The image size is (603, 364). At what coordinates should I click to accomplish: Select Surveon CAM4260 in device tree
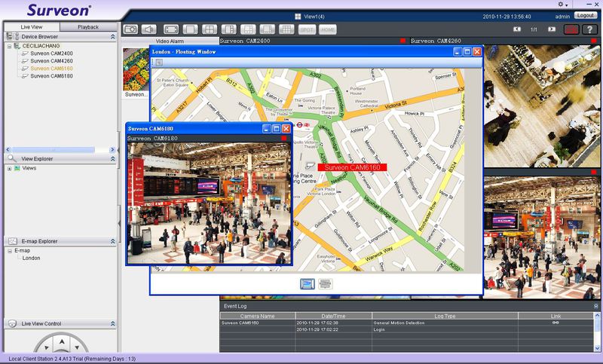click(51, 61)
